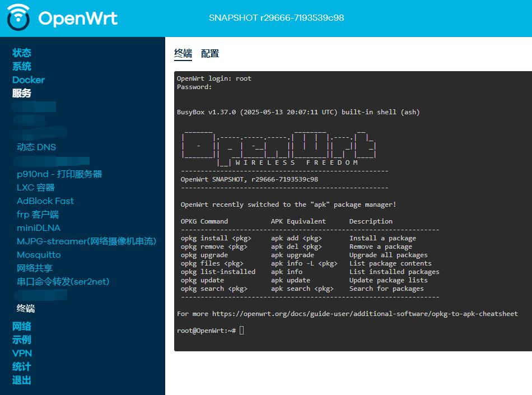532x395 pixels.
Task: Select 终端 in the sidebar
Action: point(26,309)
